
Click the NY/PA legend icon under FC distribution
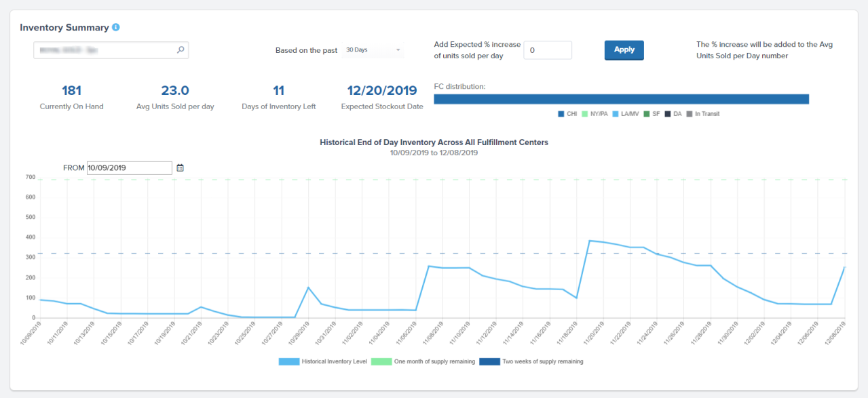(584, 114)
